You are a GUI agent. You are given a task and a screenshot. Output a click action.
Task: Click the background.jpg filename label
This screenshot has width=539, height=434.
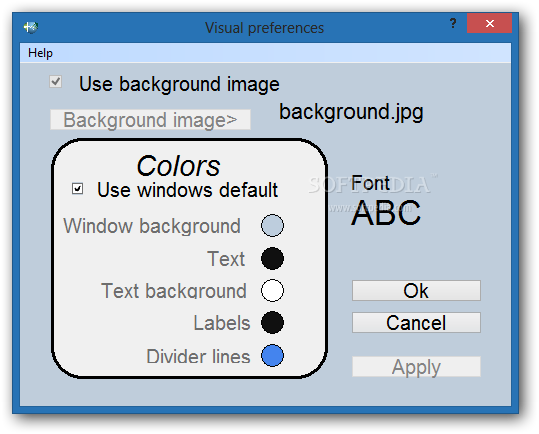[351, 112]
